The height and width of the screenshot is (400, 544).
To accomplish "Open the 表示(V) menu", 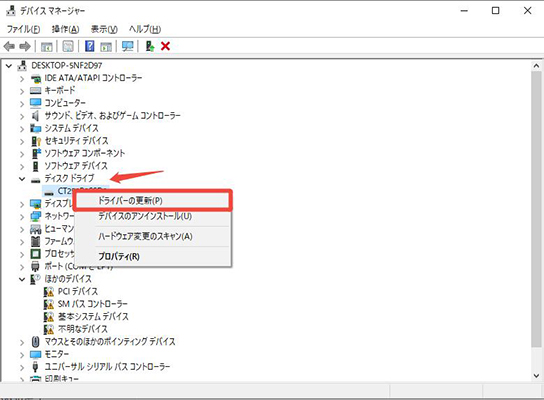I will point(104,29).
